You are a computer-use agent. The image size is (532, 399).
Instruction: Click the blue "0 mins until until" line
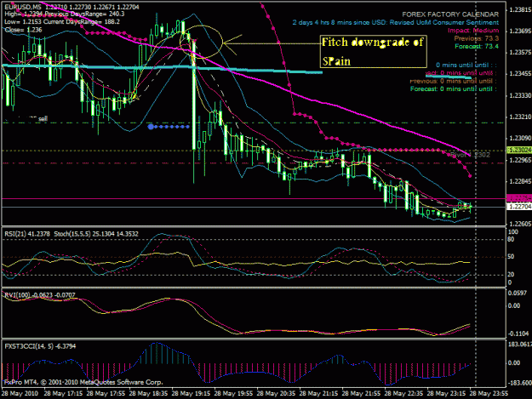466,65
